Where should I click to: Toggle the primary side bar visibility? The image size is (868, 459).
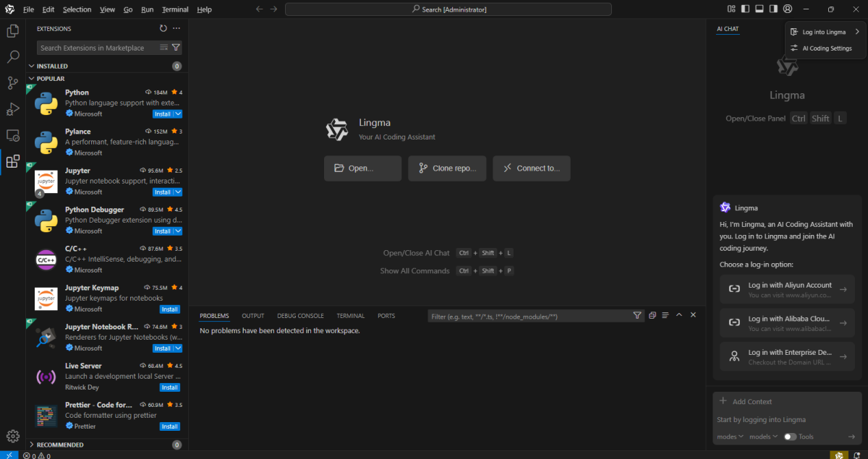tap(746, 9)
